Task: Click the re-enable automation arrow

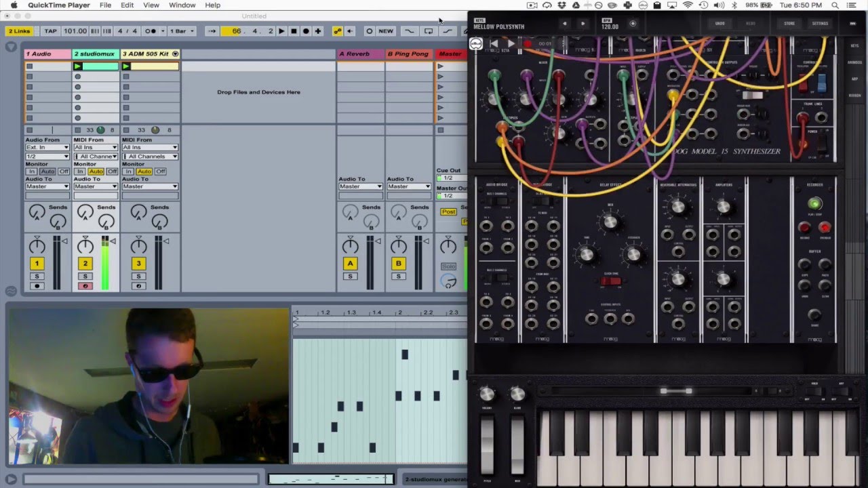Action: (350, 31)
